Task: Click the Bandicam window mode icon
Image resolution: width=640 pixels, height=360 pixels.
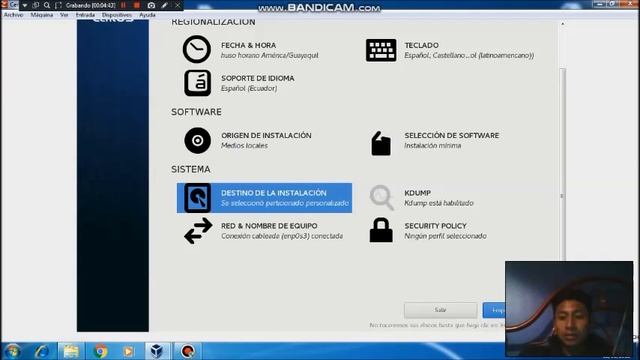Action: tap(36, 5)
